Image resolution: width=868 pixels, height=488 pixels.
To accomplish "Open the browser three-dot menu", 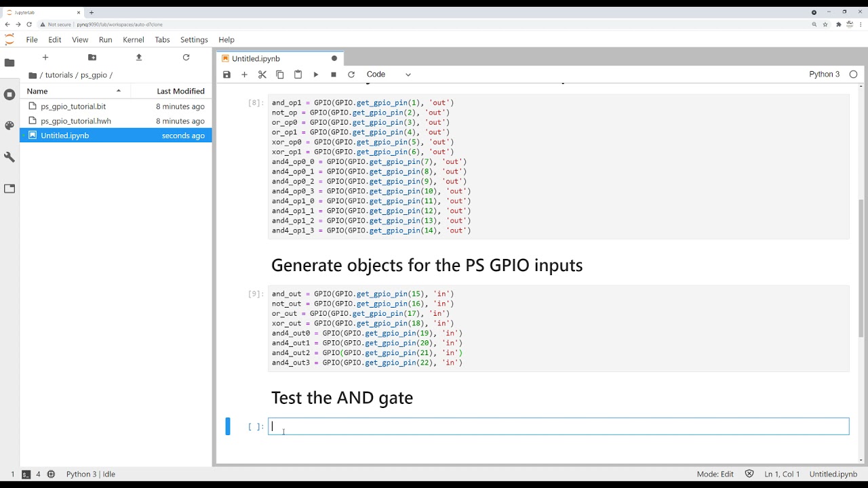I will (861, 24).
